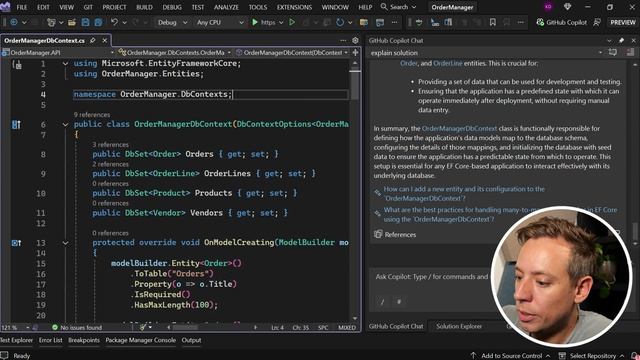Click the override margin icon at line 13
Screen dimensions: 640x360
[x=16, y=243]
